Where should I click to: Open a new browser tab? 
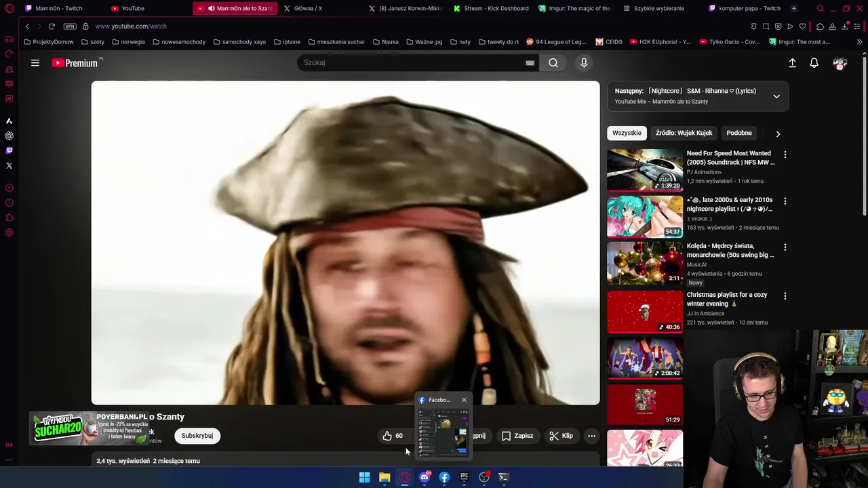click(x=794, y=9)
